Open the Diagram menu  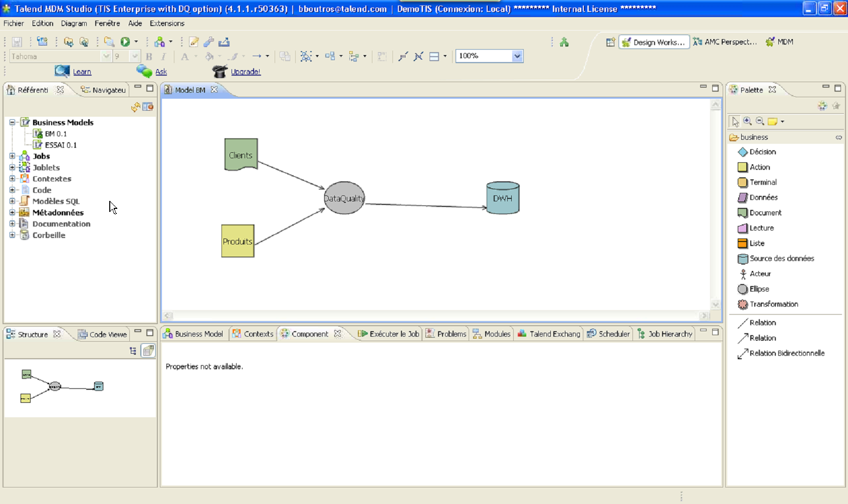coord(74,24)
